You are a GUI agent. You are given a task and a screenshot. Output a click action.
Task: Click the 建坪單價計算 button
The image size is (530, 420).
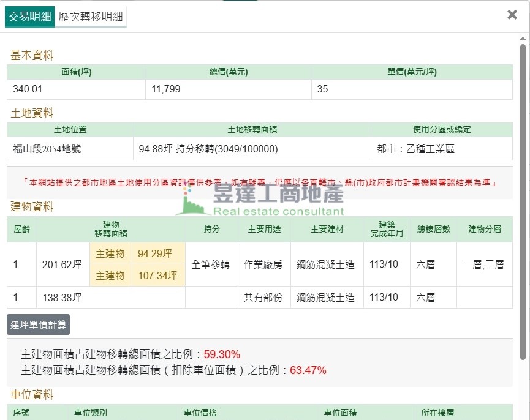pyautogui.click(x=38, y=324)
